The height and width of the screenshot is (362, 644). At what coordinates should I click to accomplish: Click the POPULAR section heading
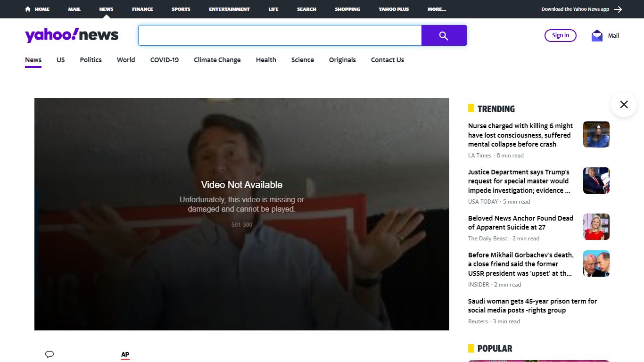495,348
